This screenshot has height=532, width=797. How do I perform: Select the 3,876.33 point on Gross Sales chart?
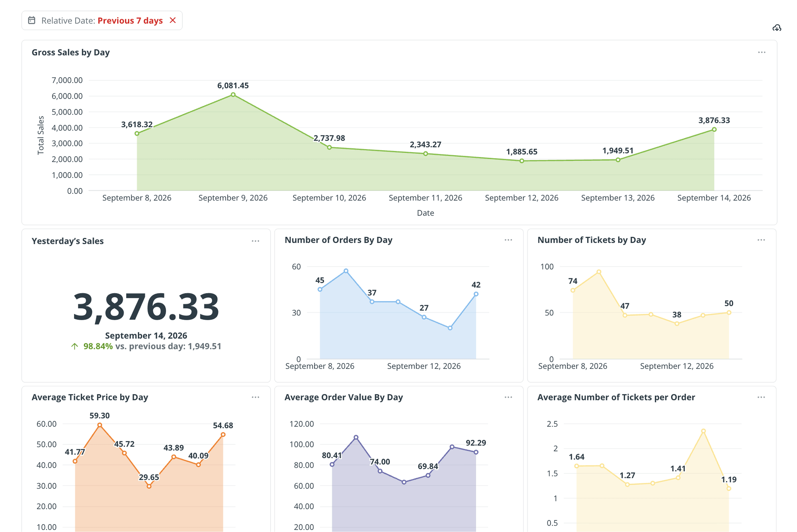(714, 130)
